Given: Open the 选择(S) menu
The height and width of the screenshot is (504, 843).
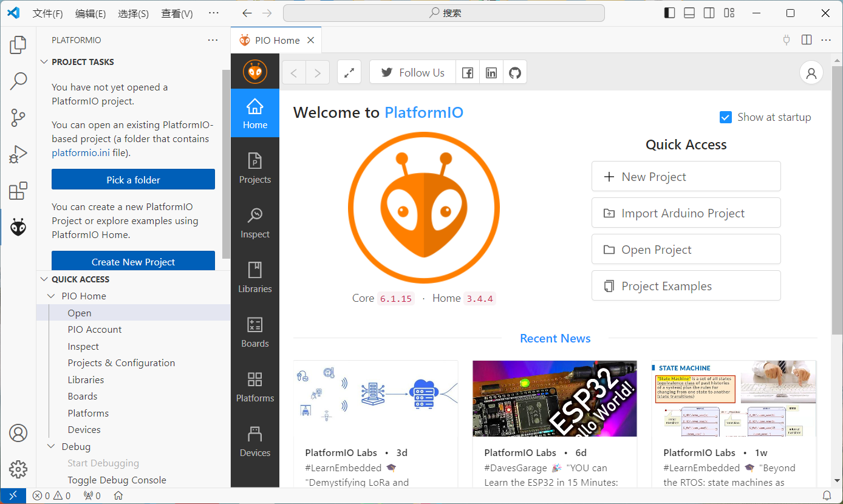Looking at the screenshot, I should (134, 13).
